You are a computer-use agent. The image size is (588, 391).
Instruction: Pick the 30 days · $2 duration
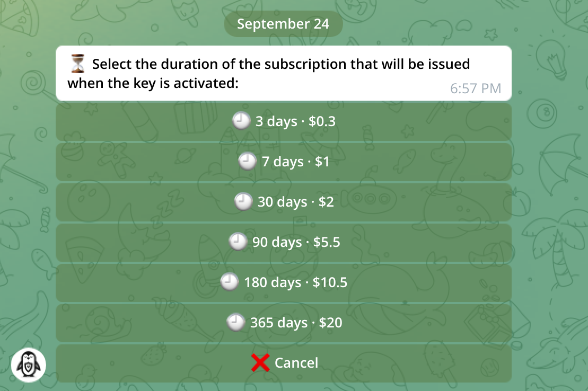(x=284, y=202)
